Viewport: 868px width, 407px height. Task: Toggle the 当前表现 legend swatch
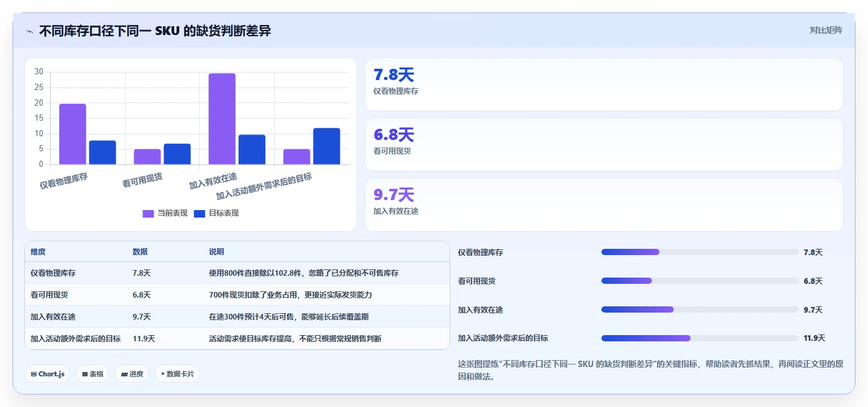click(148, 213)
